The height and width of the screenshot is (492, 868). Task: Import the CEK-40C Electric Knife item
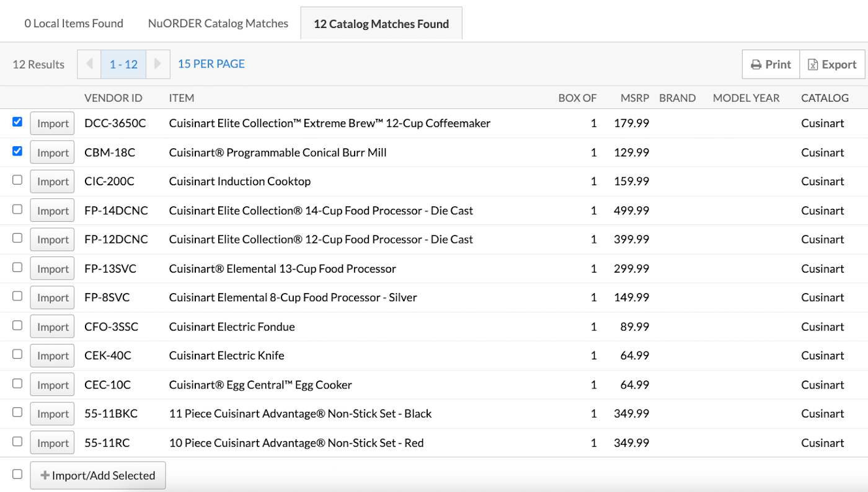pyautogui.click(x=52, y=355)
